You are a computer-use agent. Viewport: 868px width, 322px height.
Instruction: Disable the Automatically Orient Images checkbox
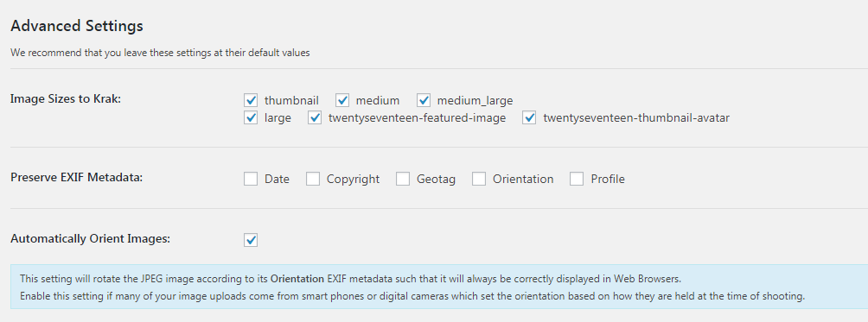click(x=251, y=240)
